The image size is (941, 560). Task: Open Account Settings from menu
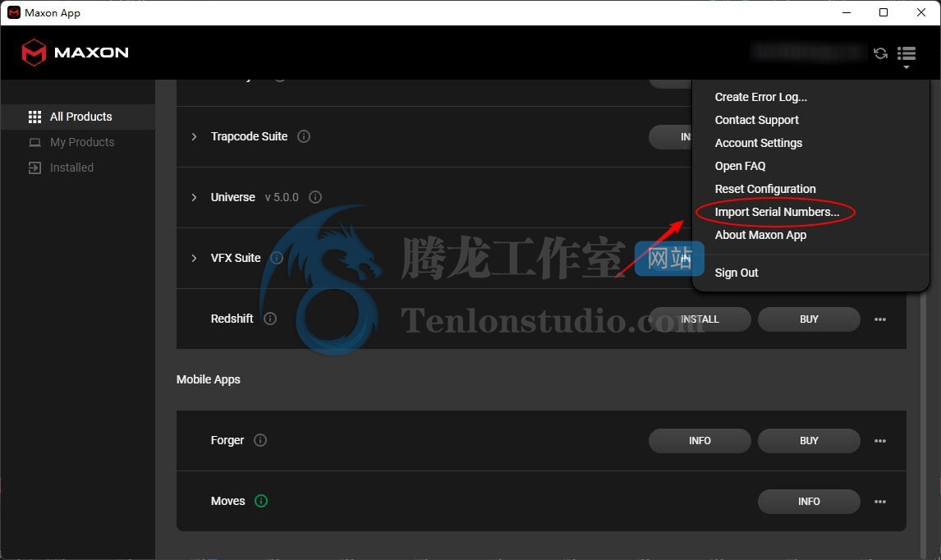click(759, 143)
